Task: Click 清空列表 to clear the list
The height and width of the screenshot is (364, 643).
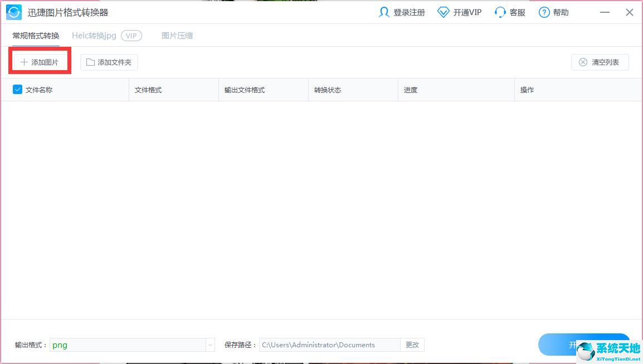Action: pyautogui.click(x=600, y=62)
